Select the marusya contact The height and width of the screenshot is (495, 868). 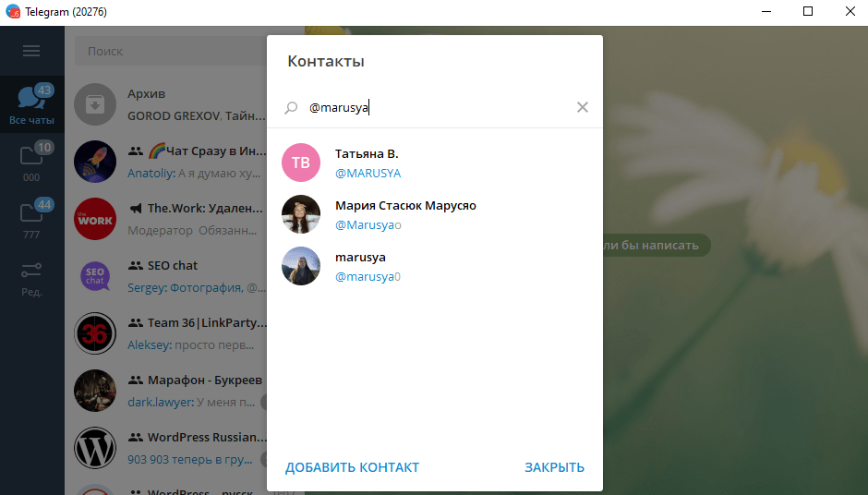434,266
